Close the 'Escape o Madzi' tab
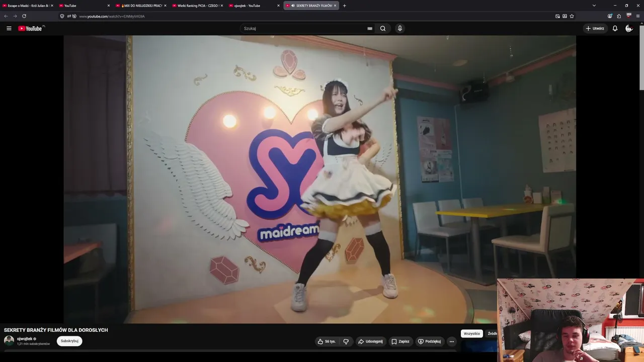Screen dimensions: 644x362 [52, 6]
